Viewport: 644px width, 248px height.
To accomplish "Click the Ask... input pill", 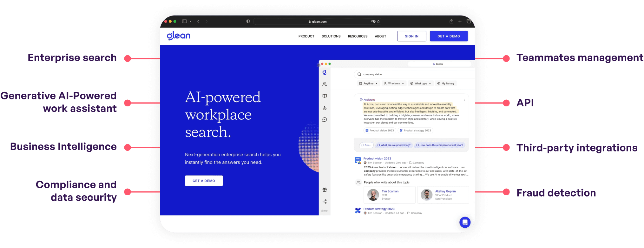I will 366,145.
